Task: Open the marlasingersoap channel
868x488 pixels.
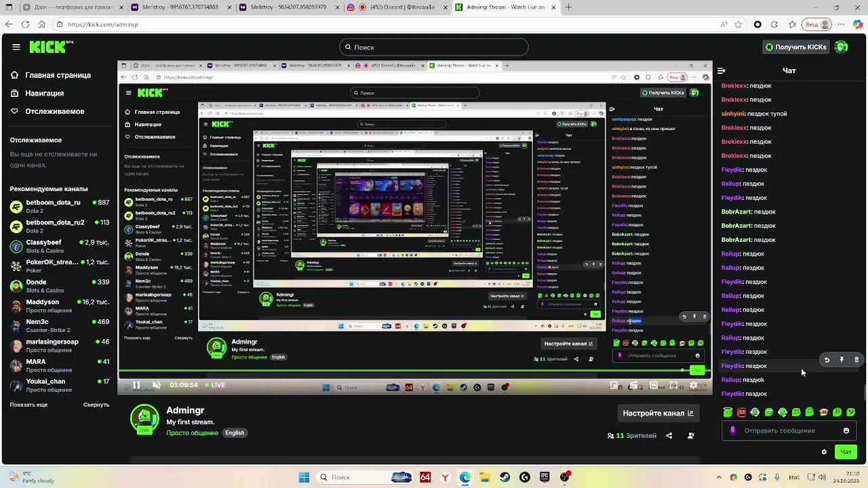Action: 59,346
